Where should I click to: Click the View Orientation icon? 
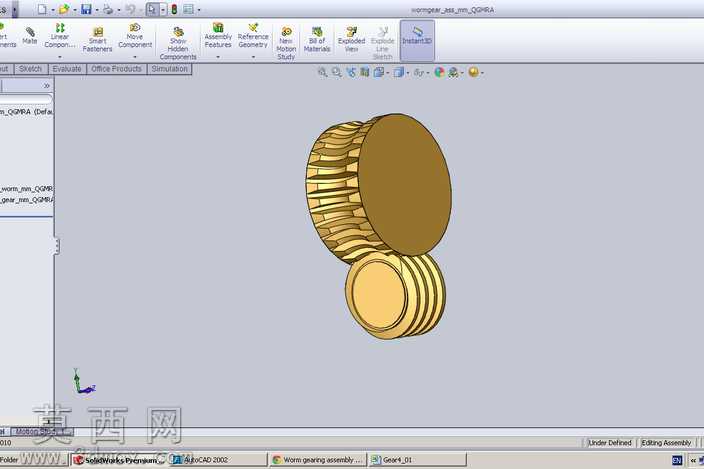[x=378, y=72]
